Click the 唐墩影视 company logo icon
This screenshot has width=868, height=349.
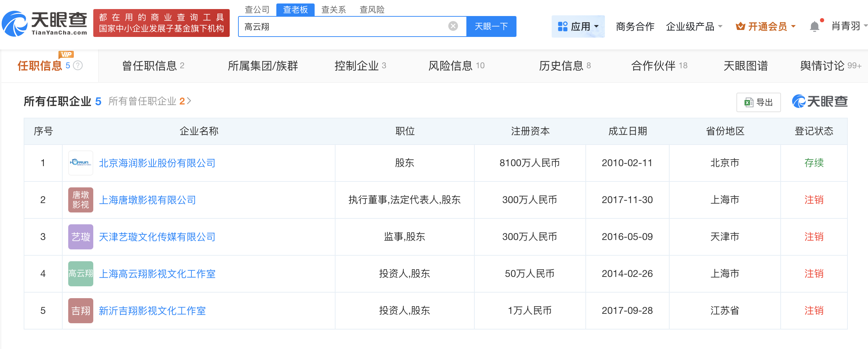click(81, 200)
